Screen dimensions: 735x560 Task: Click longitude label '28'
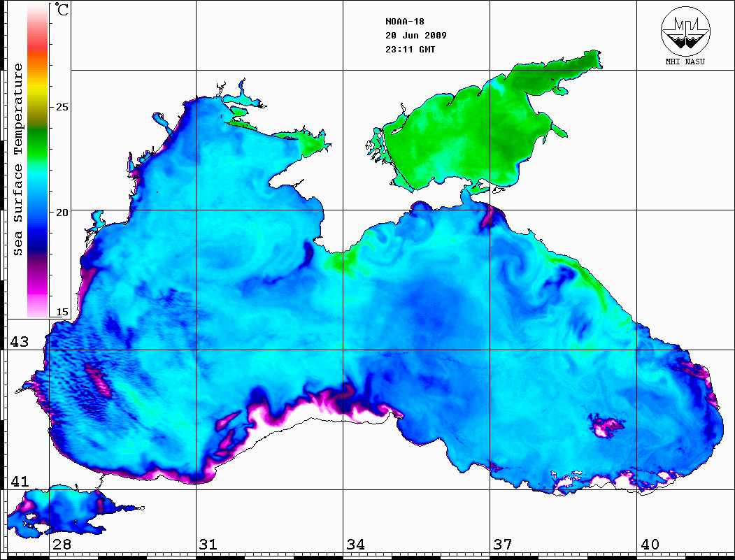pyautogui.click(x=62, y=545)
